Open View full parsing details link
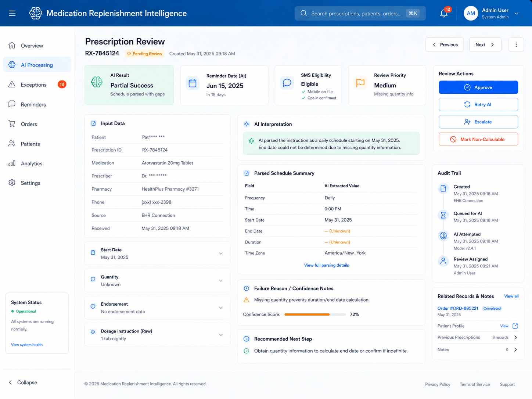 (x=327, y=265)
